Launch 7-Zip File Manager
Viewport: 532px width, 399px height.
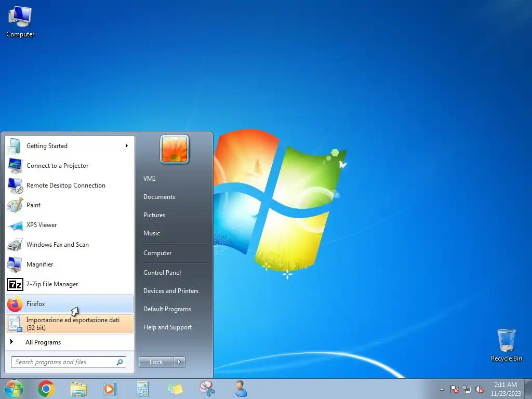(x=70, y=284)
